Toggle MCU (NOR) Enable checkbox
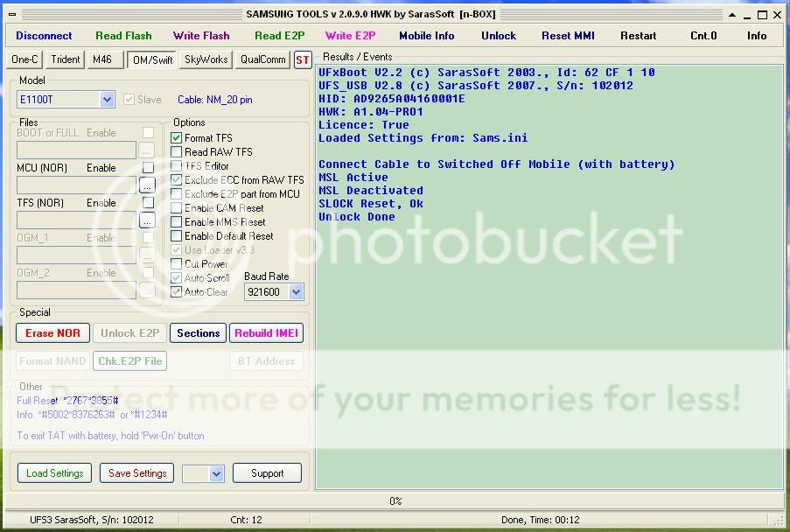This screenshot has width=790, height=532. [x=148, y=167]
